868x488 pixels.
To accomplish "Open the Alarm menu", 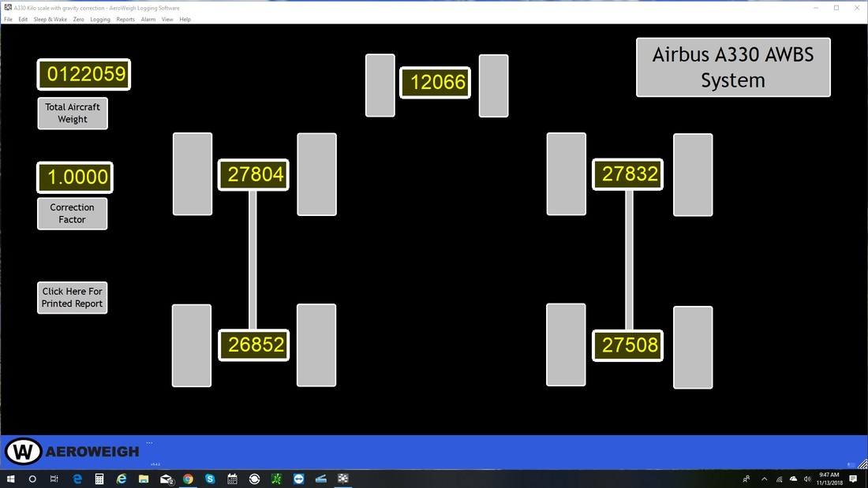I will tap(148, 20).
